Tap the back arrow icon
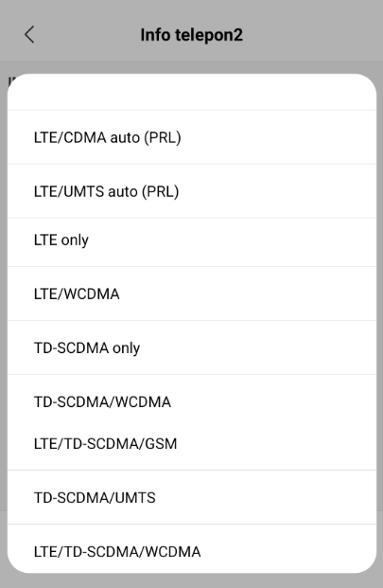 click(29, 35)
